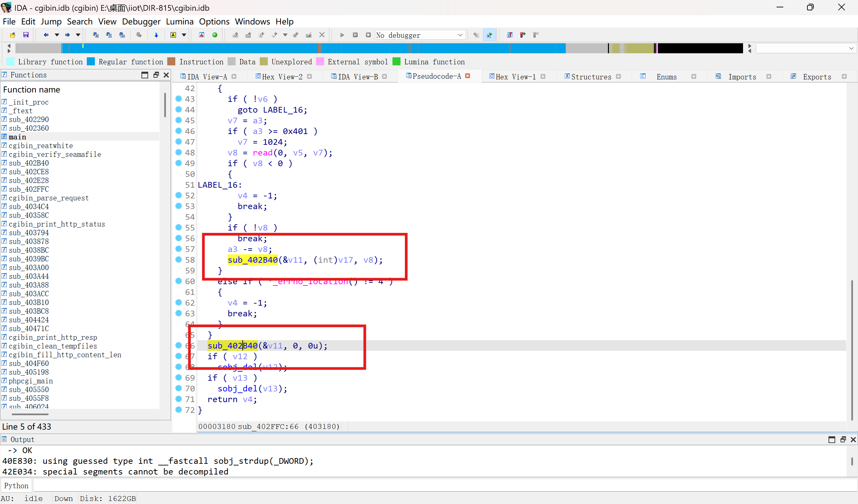Close the Hex View-1 tab
The width and height of the screenshot is (858, 504).
click(x=543, y=77)
